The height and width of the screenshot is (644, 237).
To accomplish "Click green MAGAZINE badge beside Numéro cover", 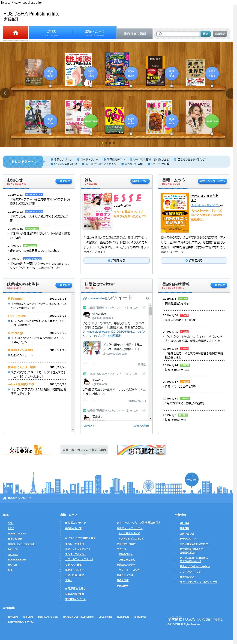I will pos(212,122).
